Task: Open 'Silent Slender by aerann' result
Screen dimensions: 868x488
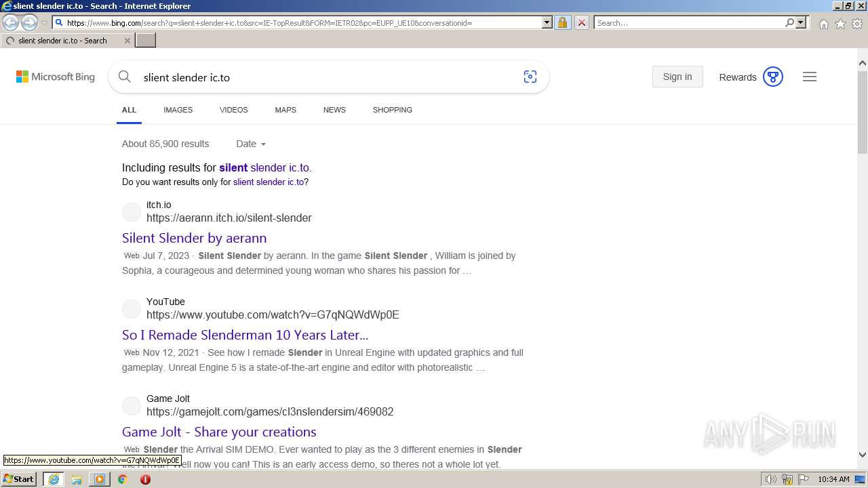Action: click(x=194, y=238)
